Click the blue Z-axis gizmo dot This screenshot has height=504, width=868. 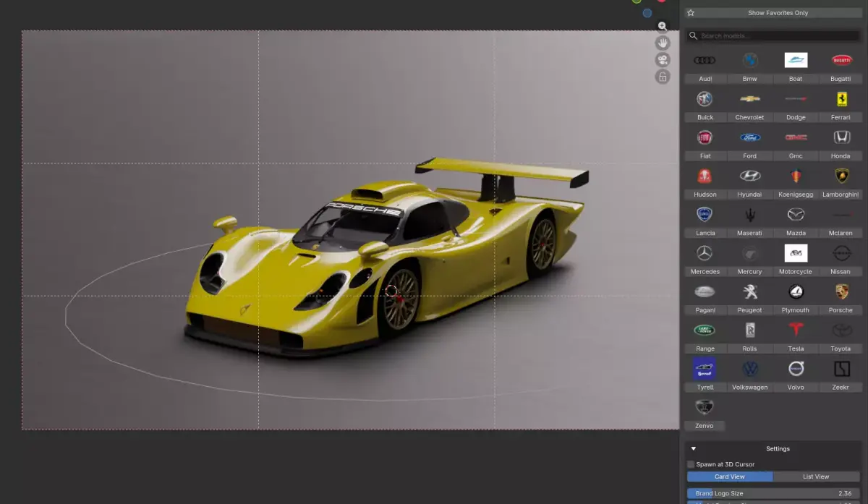(647, 13)
